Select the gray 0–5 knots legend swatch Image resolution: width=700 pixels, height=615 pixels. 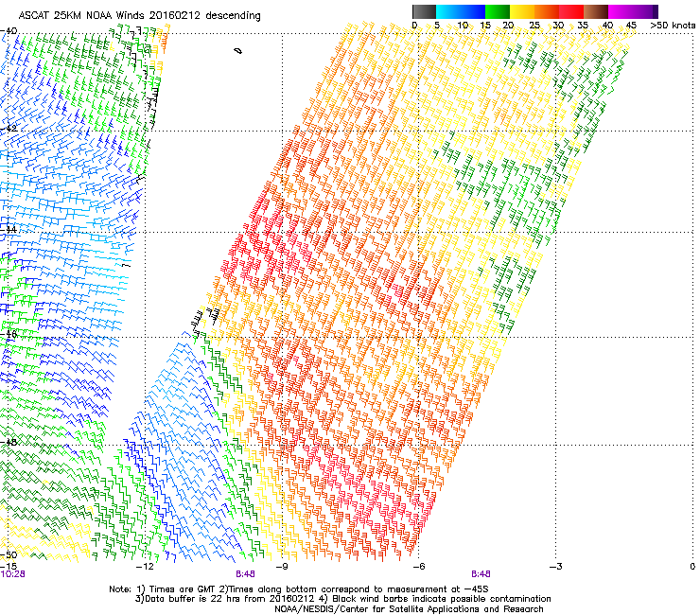425,11
